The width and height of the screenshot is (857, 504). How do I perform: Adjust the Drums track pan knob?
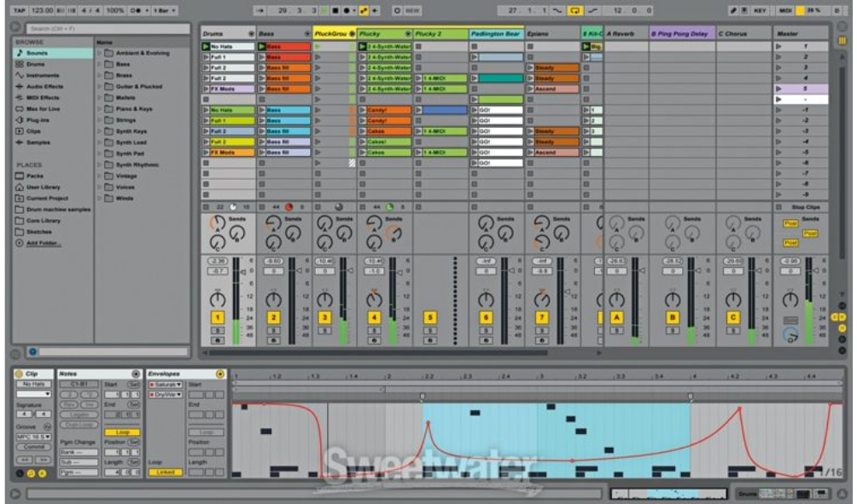(x=218, y=298)
